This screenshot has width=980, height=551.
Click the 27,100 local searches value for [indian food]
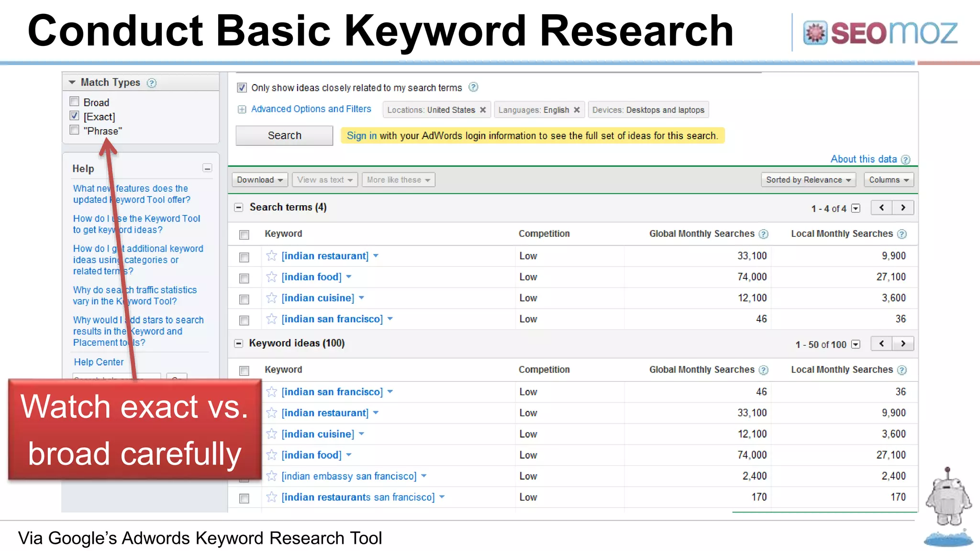891,277
